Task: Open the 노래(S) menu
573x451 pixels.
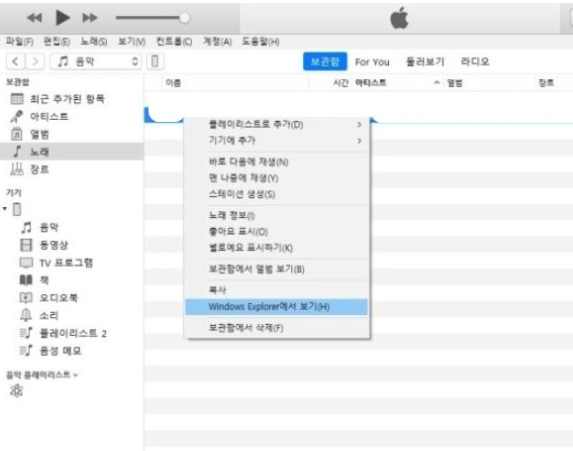Action: coord(94,42)
